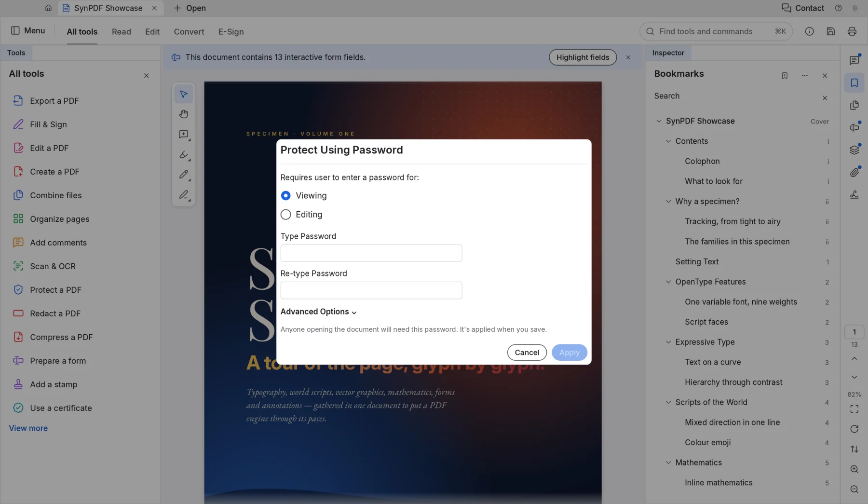868x504 pixels.
Task: Select the Editing radio option
Action: pyautogui.click(x=285, y=215)
